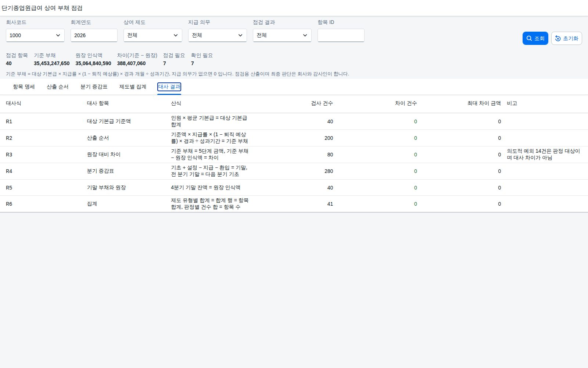Switch to the 제도별 집계 tab

point(133,87)
